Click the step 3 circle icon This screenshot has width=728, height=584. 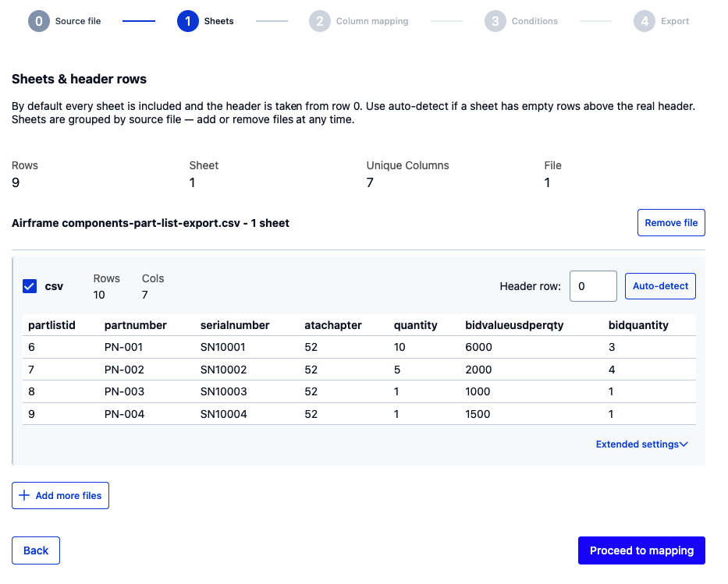tap(495, 21)
